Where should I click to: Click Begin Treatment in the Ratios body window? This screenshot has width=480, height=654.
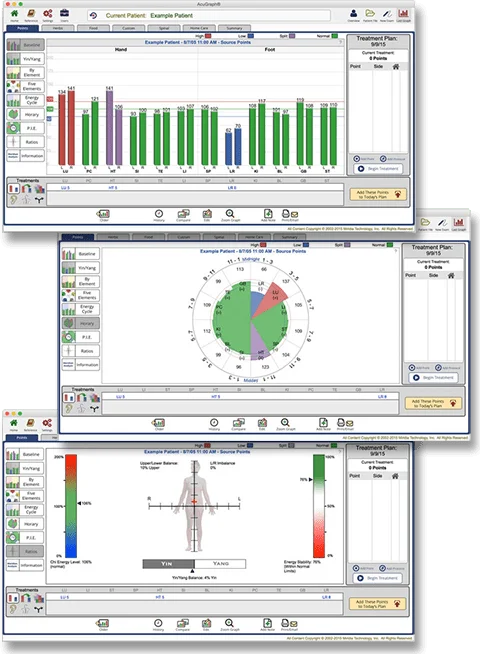[x=378, y=578]
